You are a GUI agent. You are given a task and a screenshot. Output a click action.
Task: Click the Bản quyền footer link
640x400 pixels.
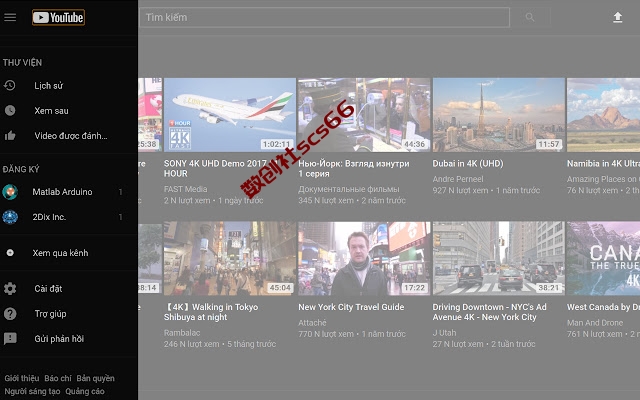[x=96, y=378]
